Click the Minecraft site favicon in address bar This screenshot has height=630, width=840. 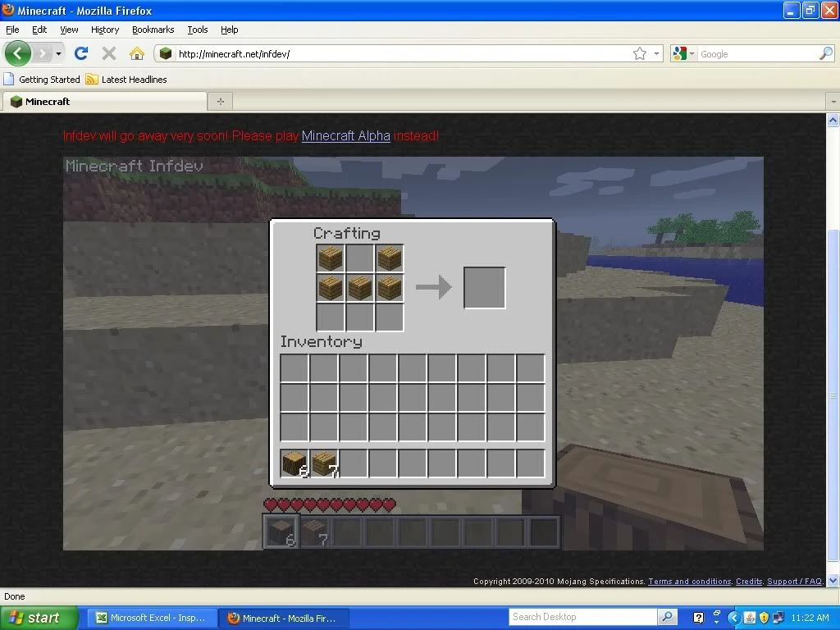[x=166, y=53]
